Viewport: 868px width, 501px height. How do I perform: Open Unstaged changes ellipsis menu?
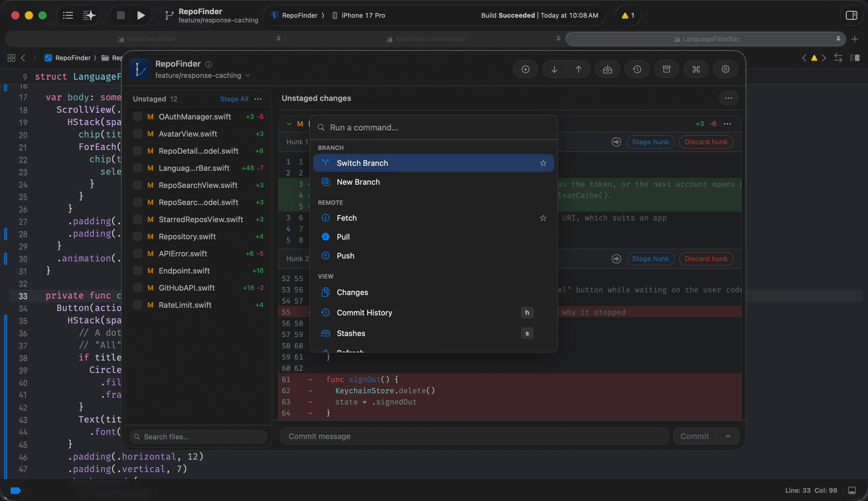pyautogui.click(x=728, y=98)
